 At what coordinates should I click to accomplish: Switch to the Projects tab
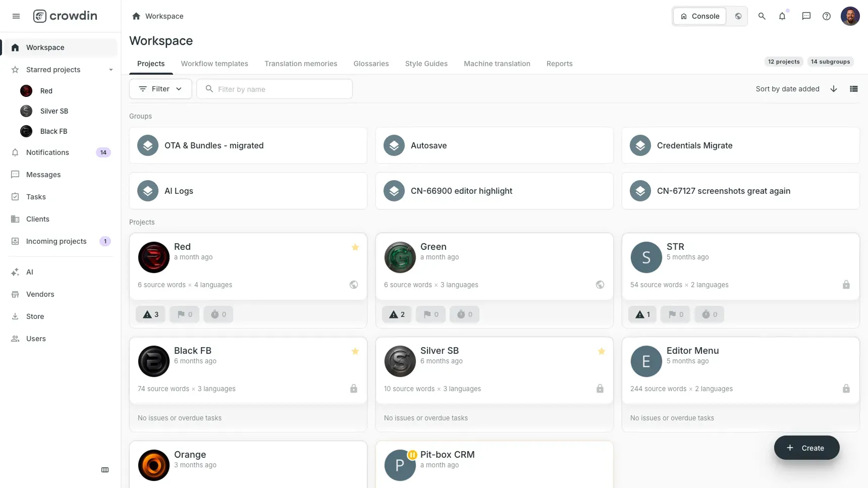click(x=151, y=64)
